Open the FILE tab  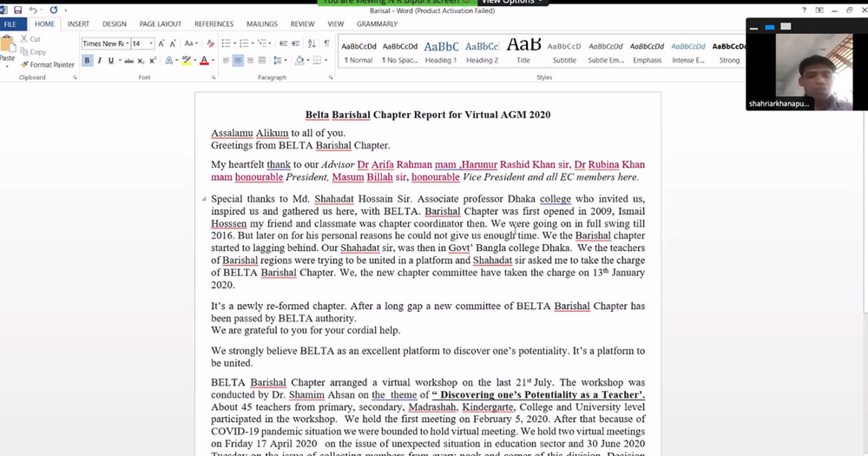tap(10, 23)
